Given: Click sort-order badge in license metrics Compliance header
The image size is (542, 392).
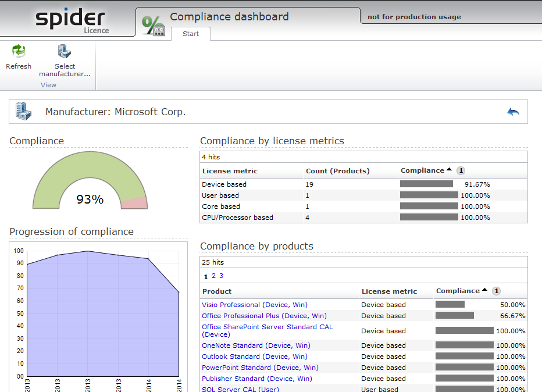Looking at the screenshot, I should [x=461, y=170].
